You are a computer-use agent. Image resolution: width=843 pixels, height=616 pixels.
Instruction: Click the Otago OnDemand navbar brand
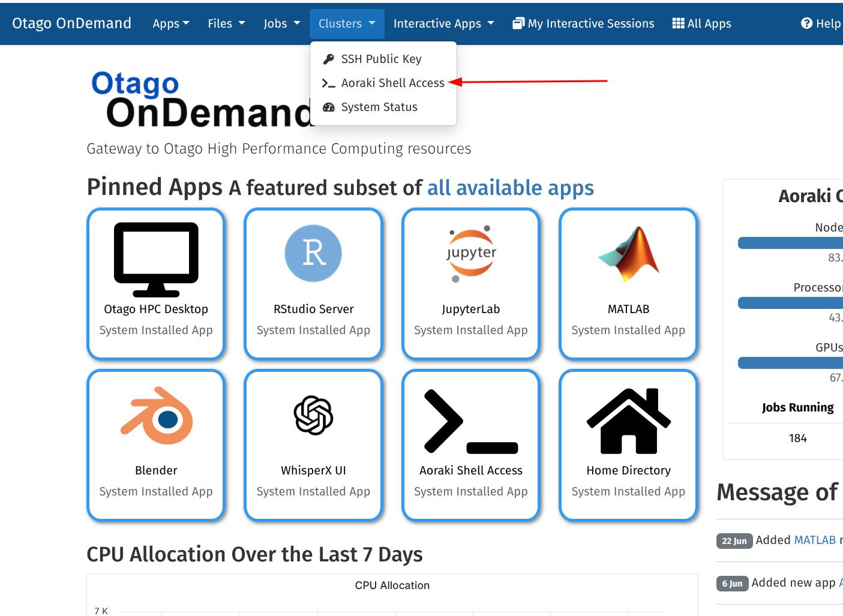click(71, 23)
